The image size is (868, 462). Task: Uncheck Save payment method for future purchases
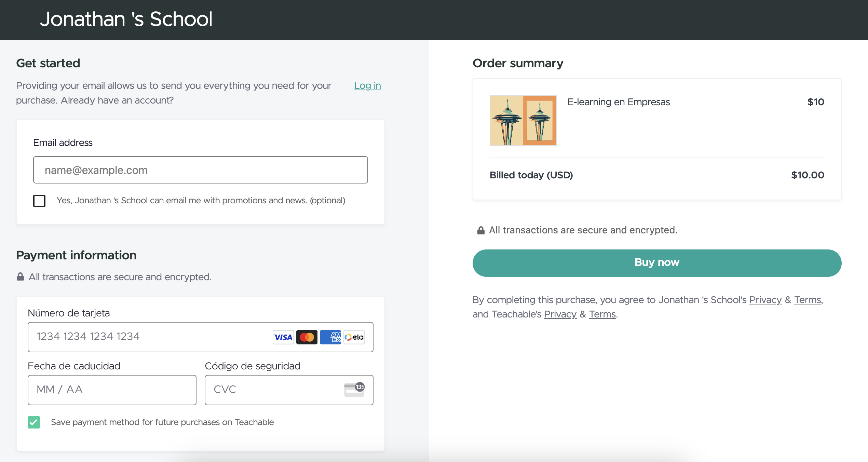click(x=34, y=422)
